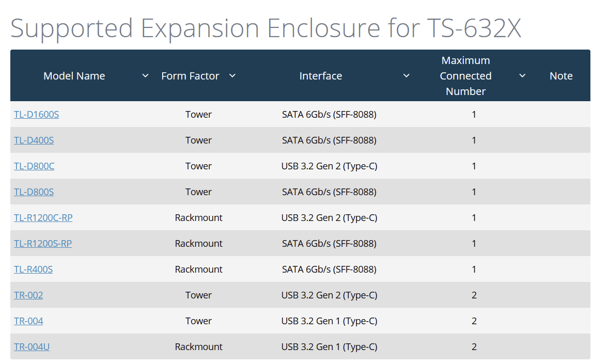Navigate to the TR-004U link
Image resolution: width=593 pixels, height=364 pixels.
[32, 347]
